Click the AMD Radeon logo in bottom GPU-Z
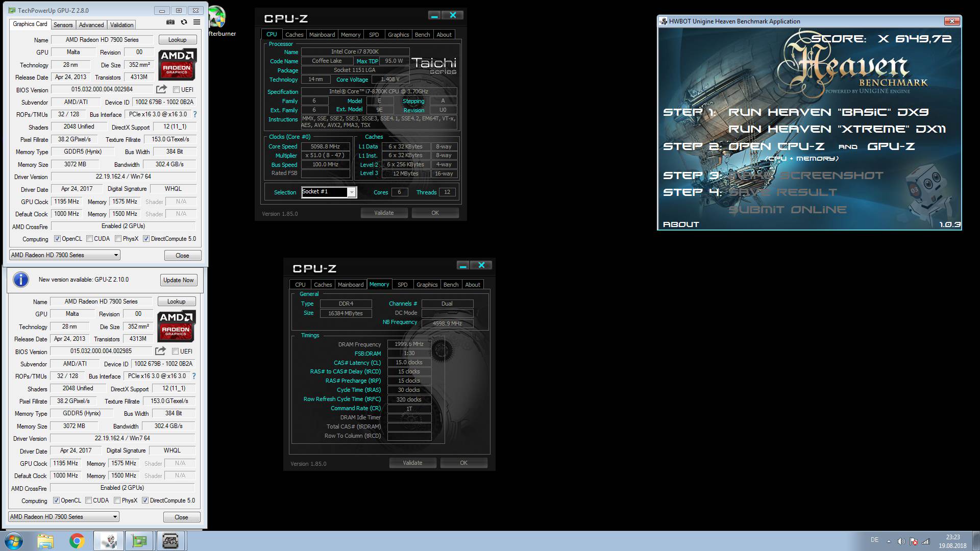Image resolution: width=980 pixels, height=551 pixels. [176, 327]
